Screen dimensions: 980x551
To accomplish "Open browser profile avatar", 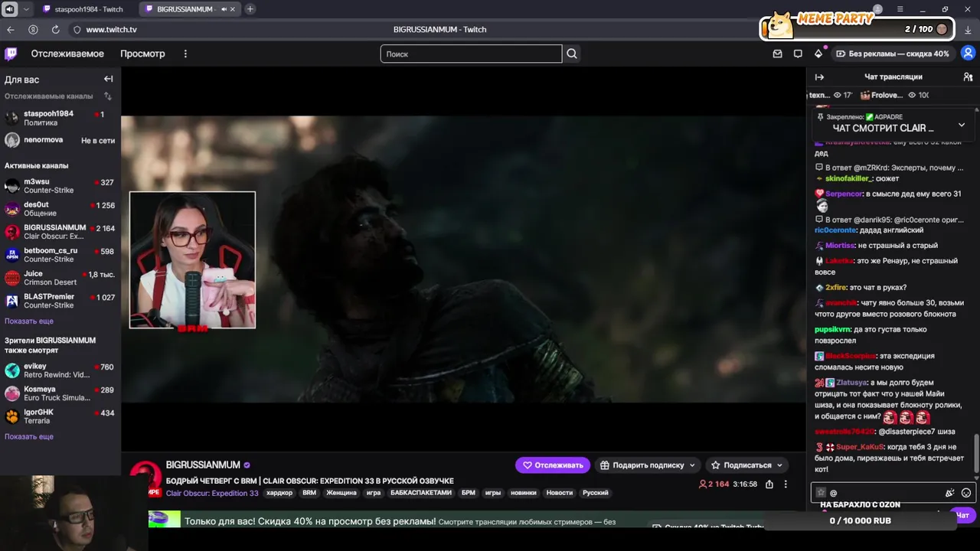I will coord(878,9).
